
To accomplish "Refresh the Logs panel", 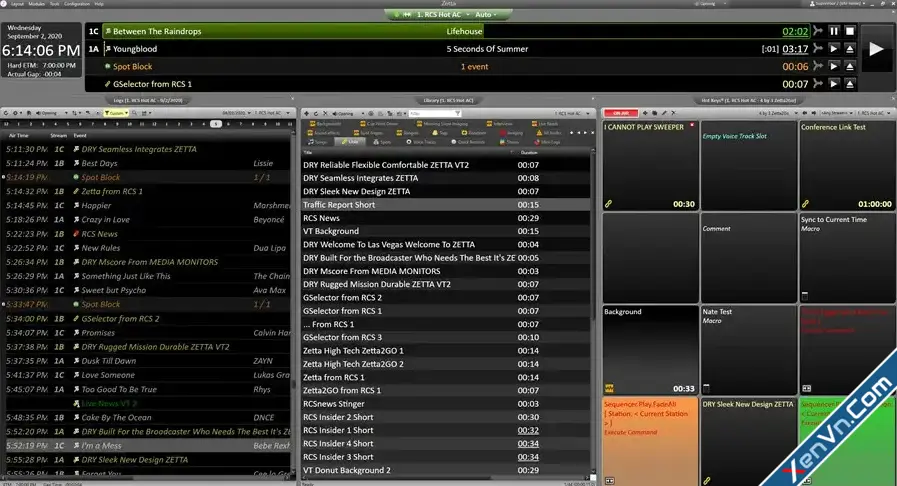I will [6, 113].
